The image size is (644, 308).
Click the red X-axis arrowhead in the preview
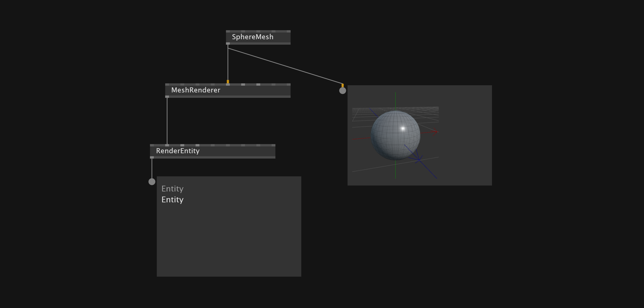pos(436,131)
